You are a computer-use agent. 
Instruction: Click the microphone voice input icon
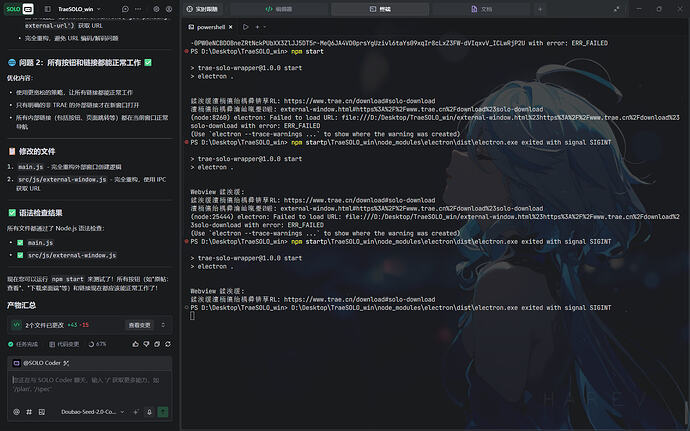pyautogui.click(x=149, y=412)
